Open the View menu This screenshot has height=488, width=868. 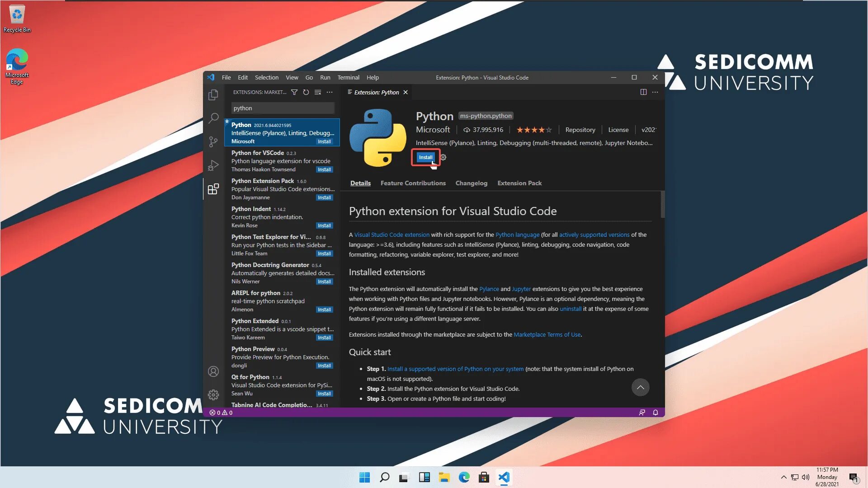[292, 78]
